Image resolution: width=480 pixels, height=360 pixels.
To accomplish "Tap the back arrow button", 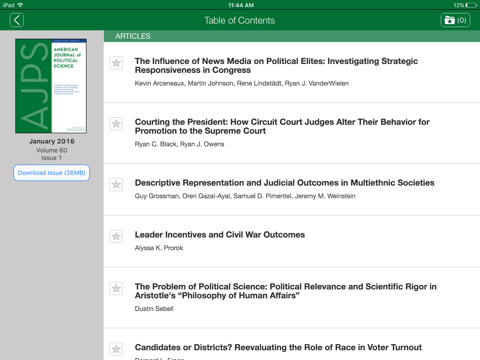I will point(17,20).
